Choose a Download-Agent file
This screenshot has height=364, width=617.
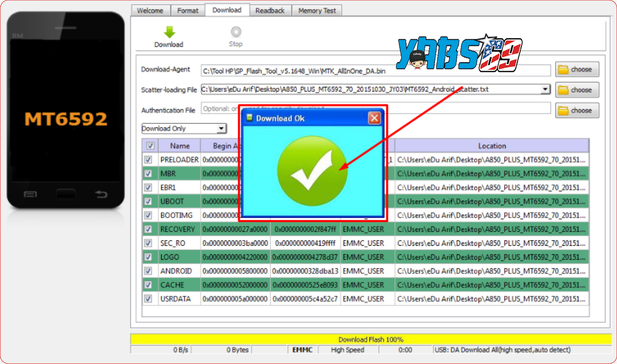pyautogui.click(x=577, y=69)
